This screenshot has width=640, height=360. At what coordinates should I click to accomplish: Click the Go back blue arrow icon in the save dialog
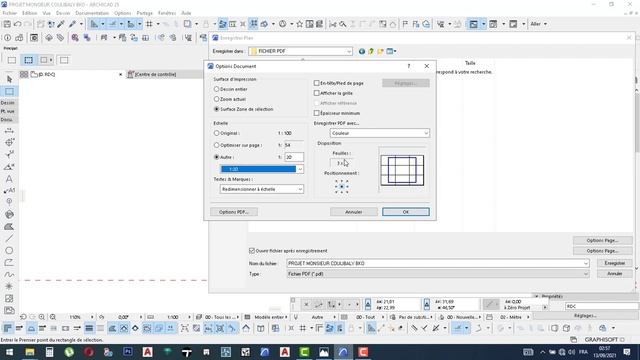pyautogui.click(x=362, y=51)
